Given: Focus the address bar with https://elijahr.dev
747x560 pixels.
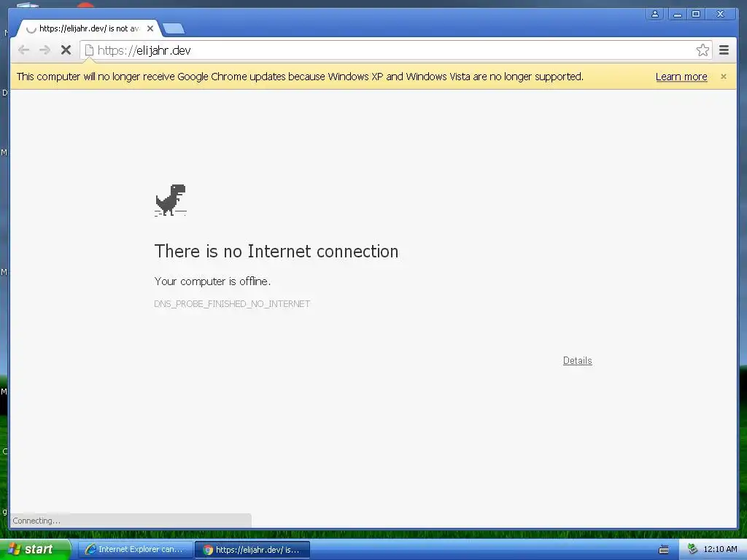Looking at the screenshot, I should coord(395,50).
